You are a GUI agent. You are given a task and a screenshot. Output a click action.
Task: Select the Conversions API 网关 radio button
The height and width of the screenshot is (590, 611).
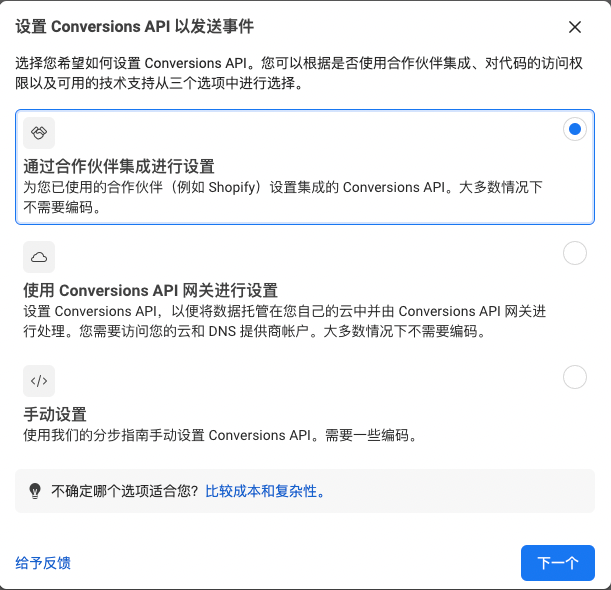(x=575, y=253)
